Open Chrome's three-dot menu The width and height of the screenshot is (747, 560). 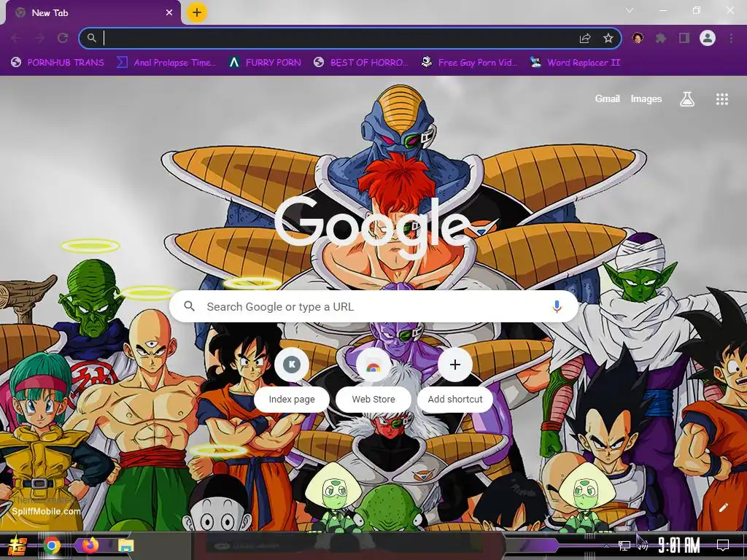(x=731, y=38)
